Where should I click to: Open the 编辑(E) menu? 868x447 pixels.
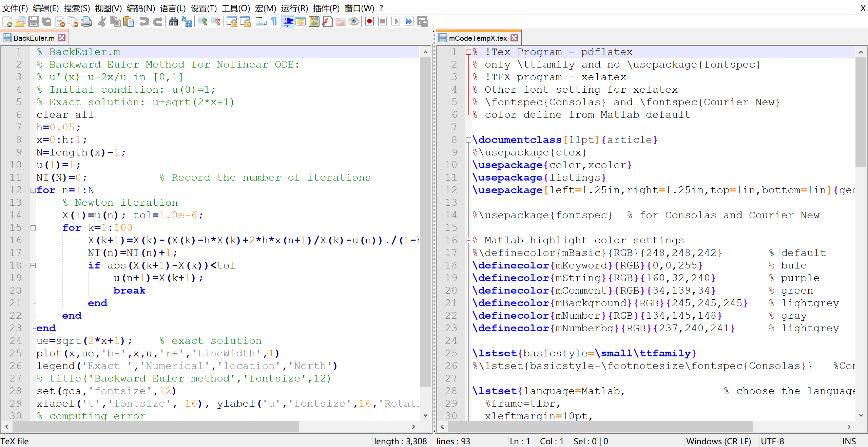tap(46, 8)
